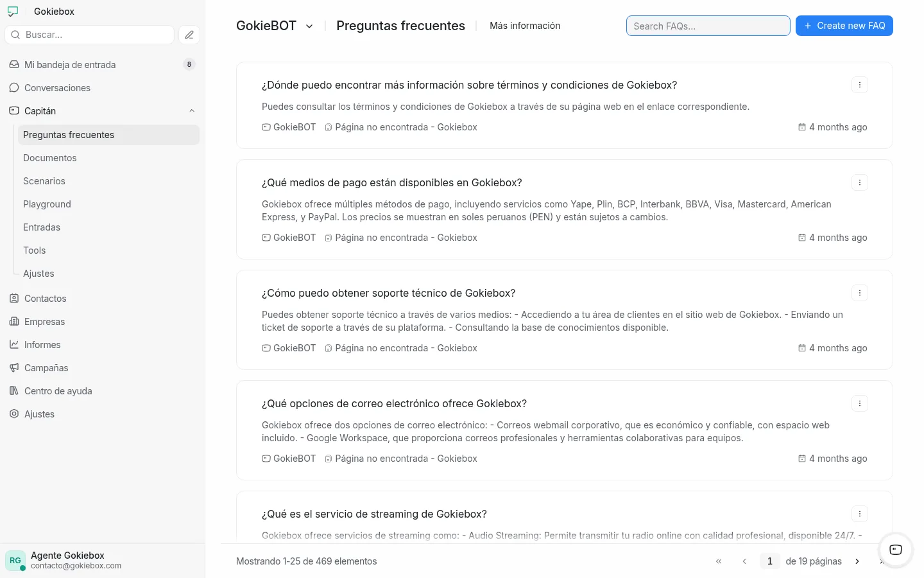924x578 pixels.
Task: Open Mi bandeja de entrada
Action: point(103,65)
